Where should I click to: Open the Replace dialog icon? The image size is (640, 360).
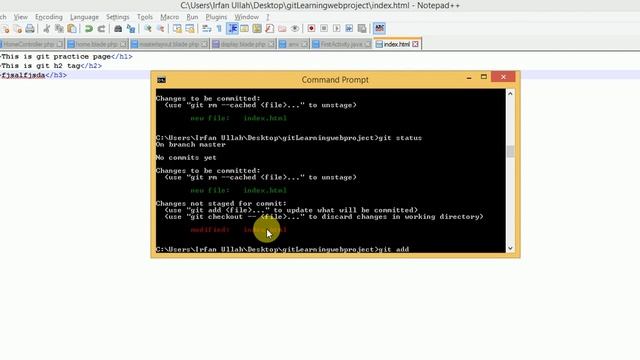pos(131,29)
